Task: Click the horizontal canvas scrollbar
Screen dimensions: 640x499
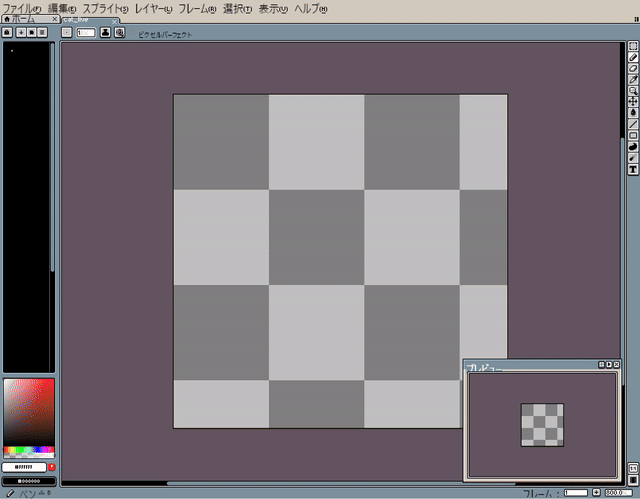Action: [x=341, y=483]
